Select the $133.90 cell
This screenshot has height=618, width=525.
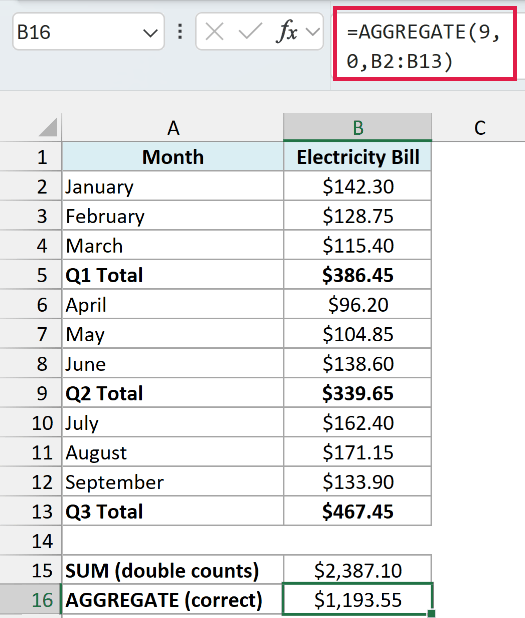tap(357, 482)
